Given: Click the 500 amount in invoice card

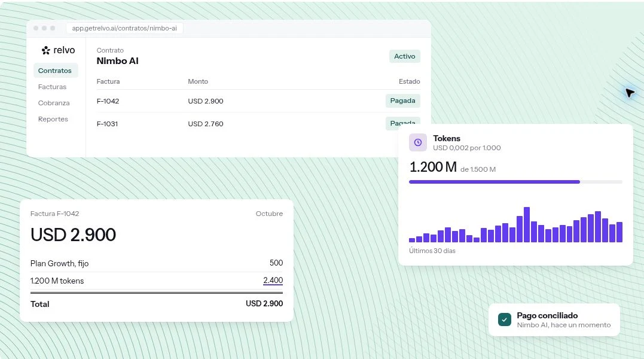Looking at the screenshot, I should click(276, 263).
